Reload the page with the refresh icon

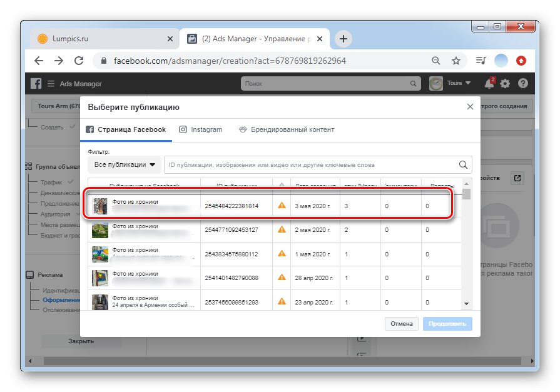(79, 61)
